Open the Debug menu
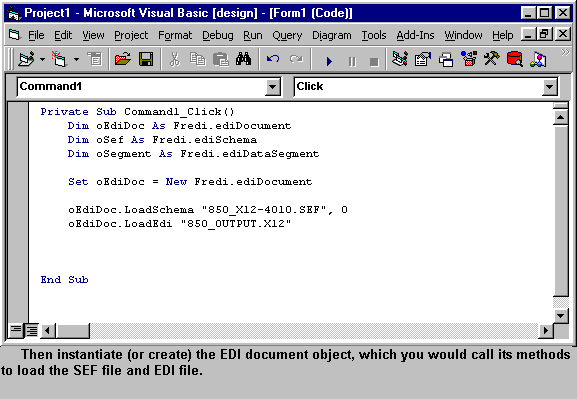577x399 pixels. (x=217, y=35)
